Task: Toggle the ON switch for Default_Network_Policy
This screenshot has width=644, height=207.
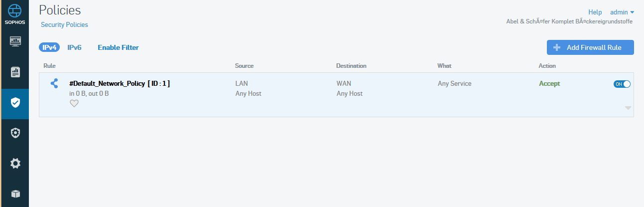Action: tap(622, 84)
